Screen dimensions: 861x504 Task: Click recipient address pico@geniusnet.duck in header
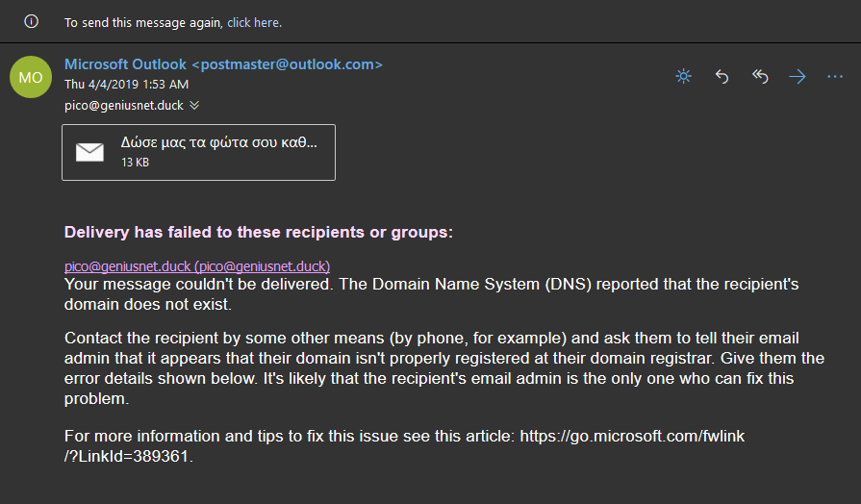pyautogui.click(x=123, y=106)
